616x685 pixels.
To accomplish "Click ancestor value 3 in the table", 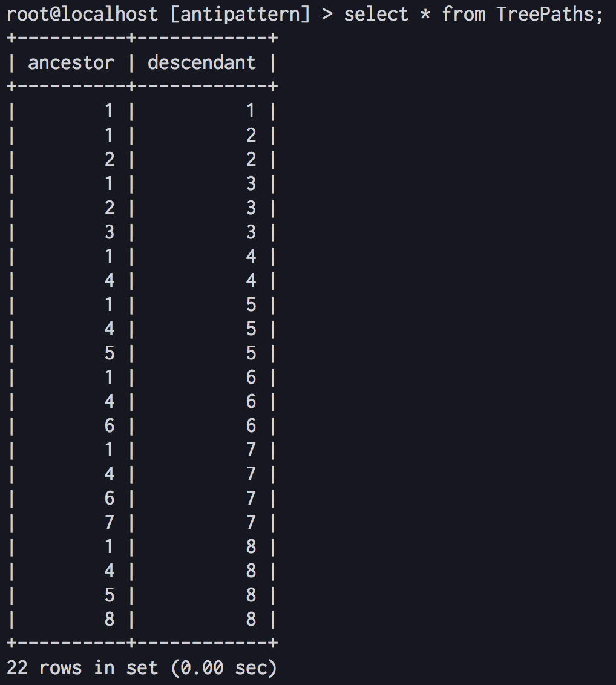I will coord(109,232).
